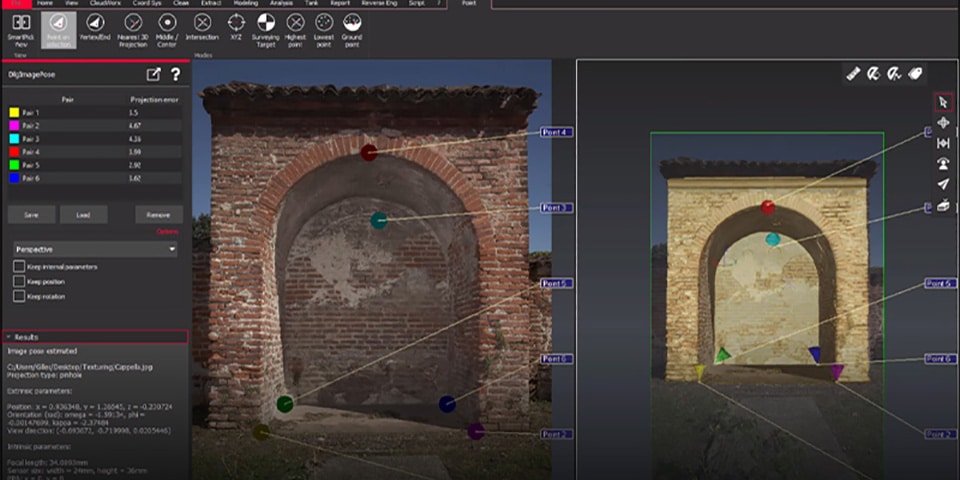
Task: Choose the orbit-around-person view icon
Action: pyautogui.click(x=943, y=163)
